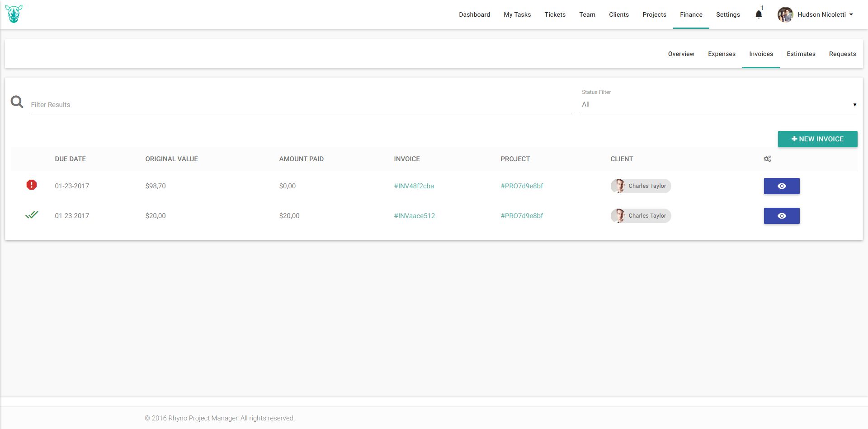The image size is (868, 429).
Task: Expand the Hudson Nicoletti user menu arrow
Action: pyautogui.click(x=851, y=14)
